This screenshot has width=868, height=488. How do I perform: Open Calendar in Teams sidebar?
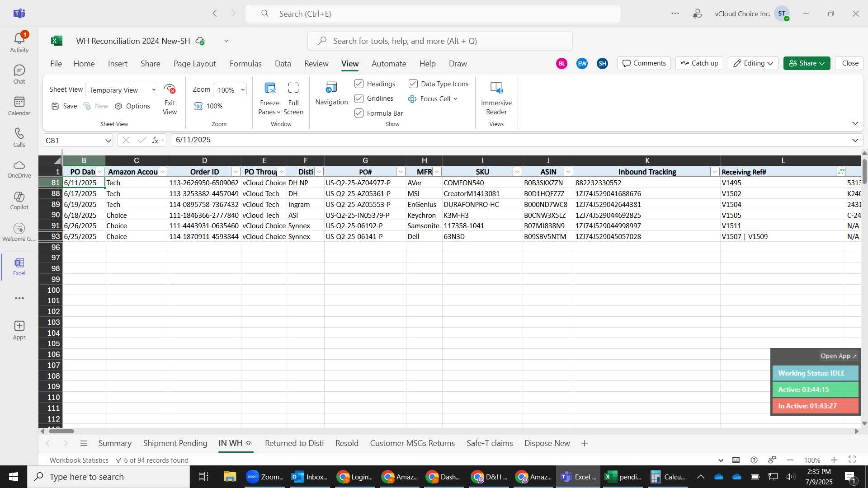[19, 106]
